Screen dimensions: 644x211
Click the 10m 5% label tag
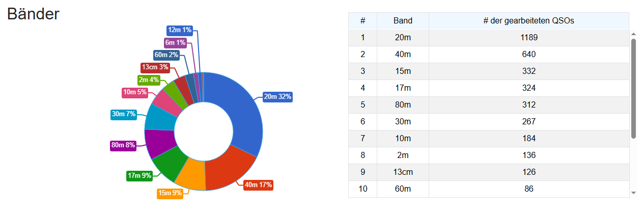[x=135, y=92]
